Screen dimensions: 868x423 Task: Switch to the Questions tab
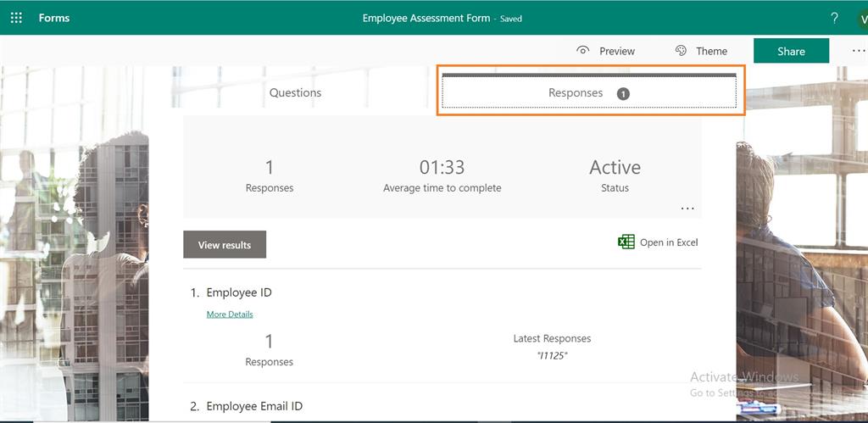click(x=295, y=92)
